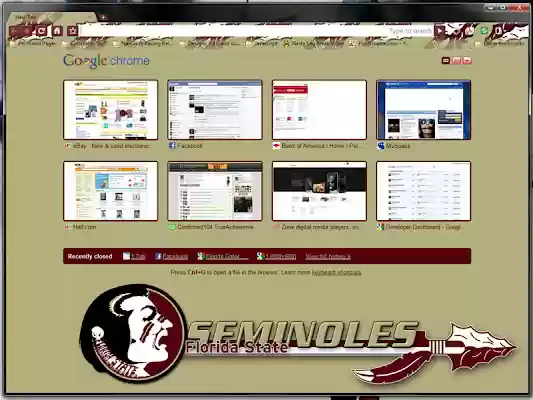Image resolution: width=533 pixels, height=400 pixels.
Task: Click the Myspace favicon below its thumbnail
Action: (x=381, y=146)
